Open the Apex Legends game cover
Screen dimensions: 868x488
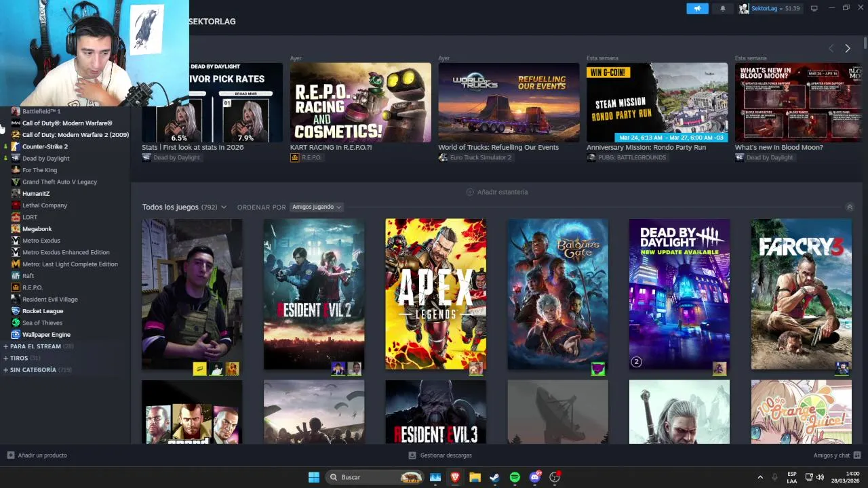pos(435,294)
